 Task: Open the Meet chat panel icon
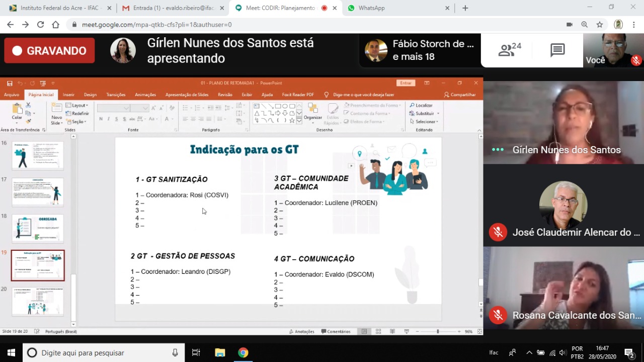tap(557, 50)
